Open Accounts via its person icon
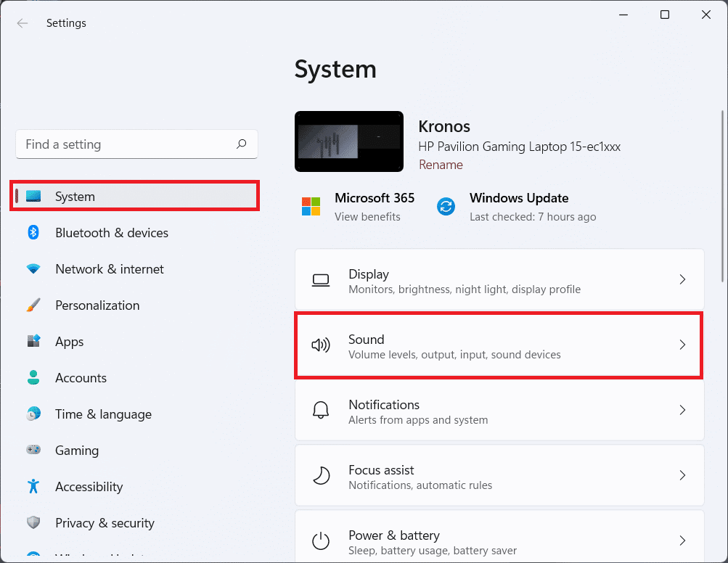This screenshot has height=563, width=728. coord(33,377)
